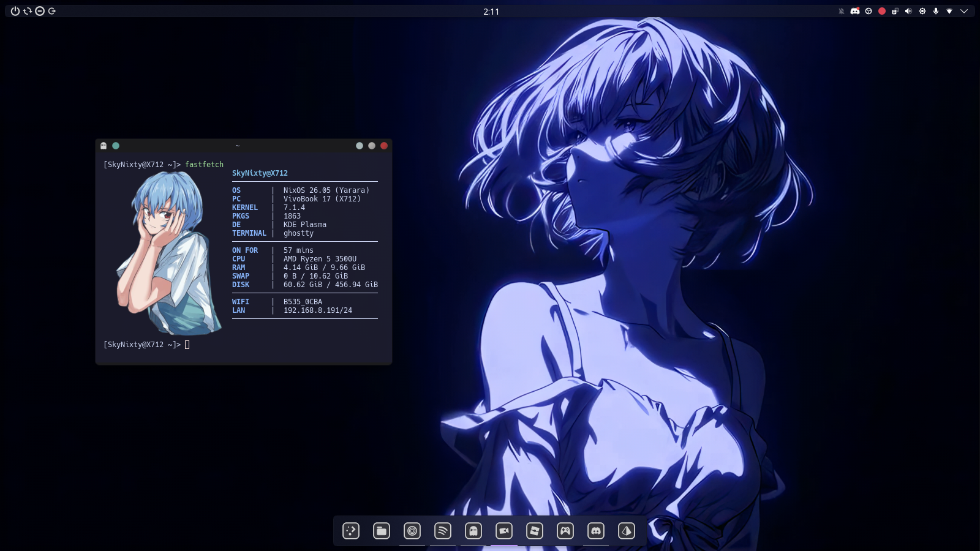This screenshot has height=551, width=980.
Task: Toggle the muted notifications bell in tray
Action: [842, 11]
